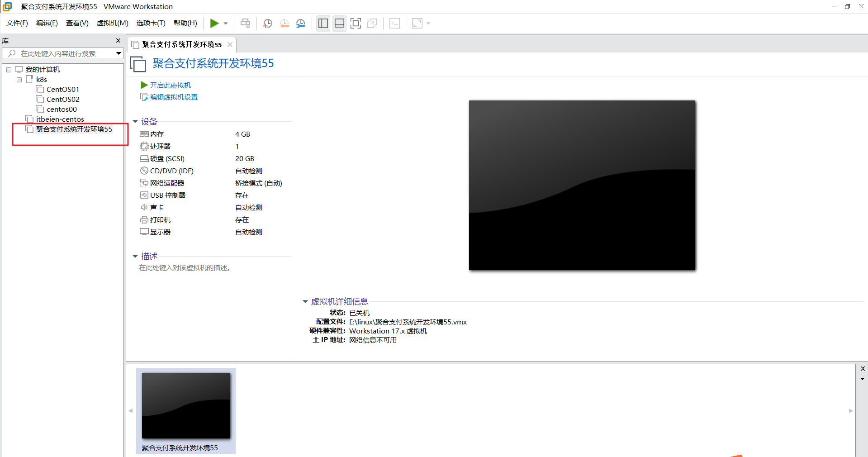
Task: Revert virtual machine to previous snapshot icon
Action: coord(285,24)
